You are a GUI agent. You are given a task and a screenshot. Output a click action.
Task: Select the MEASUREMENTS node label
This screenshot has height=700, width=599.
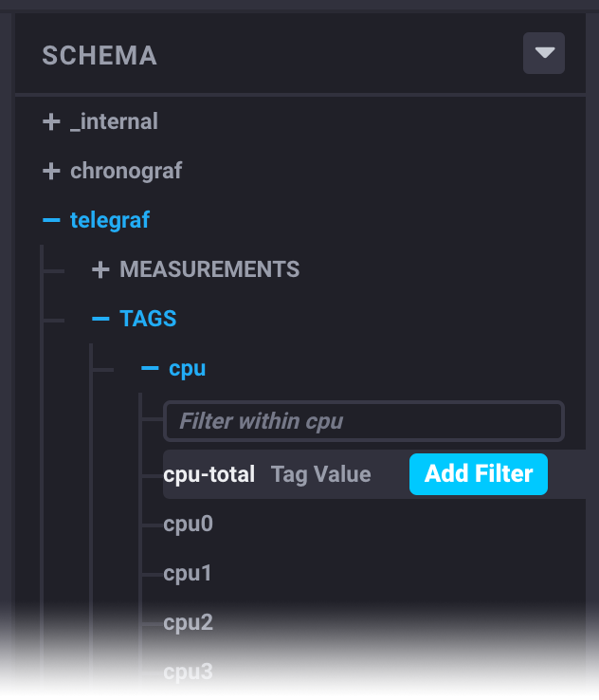coord(209,269)
